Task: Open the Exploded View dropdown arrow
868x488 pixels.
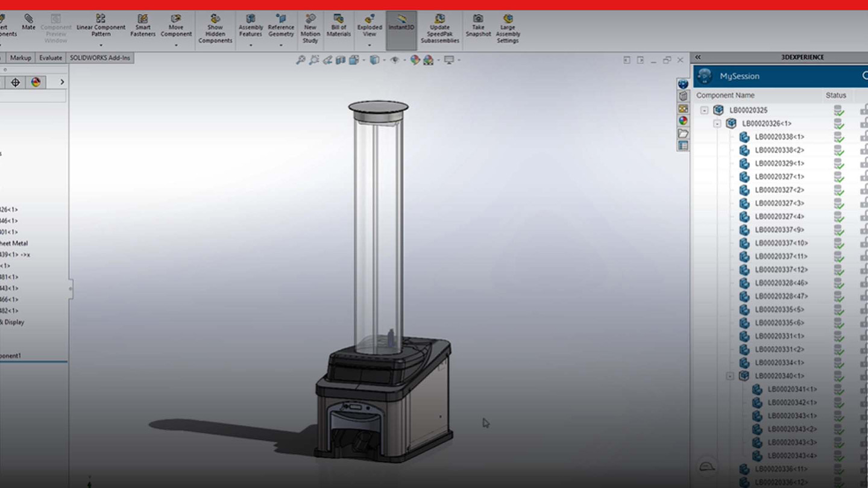Action: click(370, 45)
